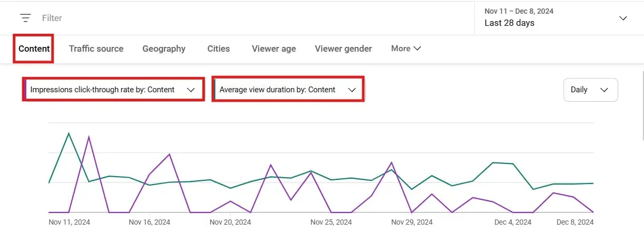Switch to the Traffic source tab
644x241 pixels.
96,49
